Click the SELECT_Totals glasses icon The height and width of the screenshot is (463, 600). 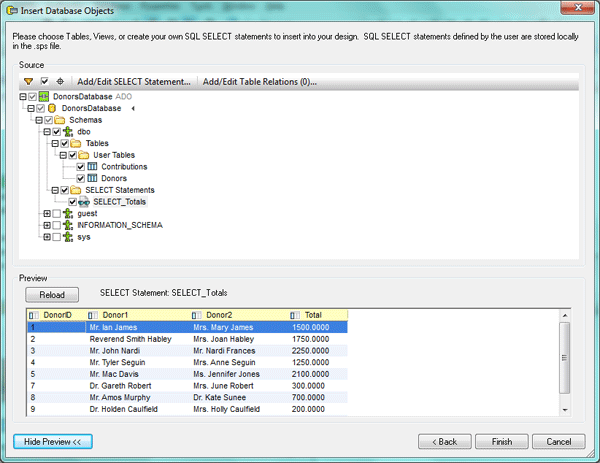coord(84,202)
